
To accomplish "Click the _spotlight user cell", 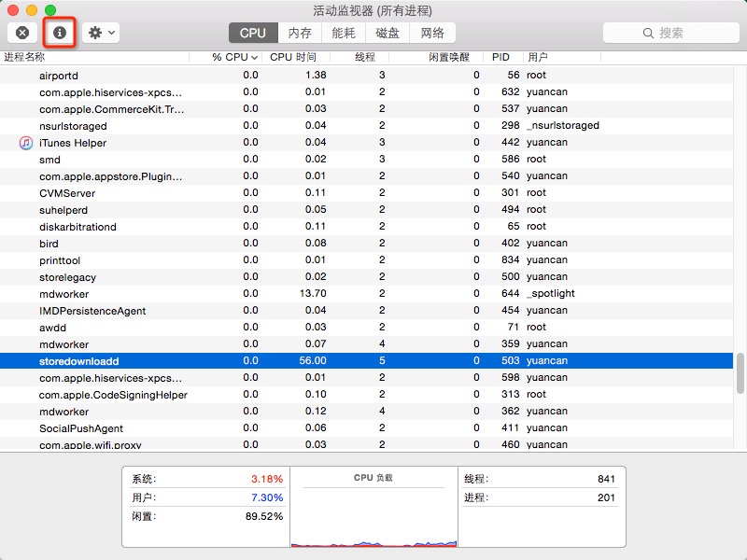I will tap(550, 293).
